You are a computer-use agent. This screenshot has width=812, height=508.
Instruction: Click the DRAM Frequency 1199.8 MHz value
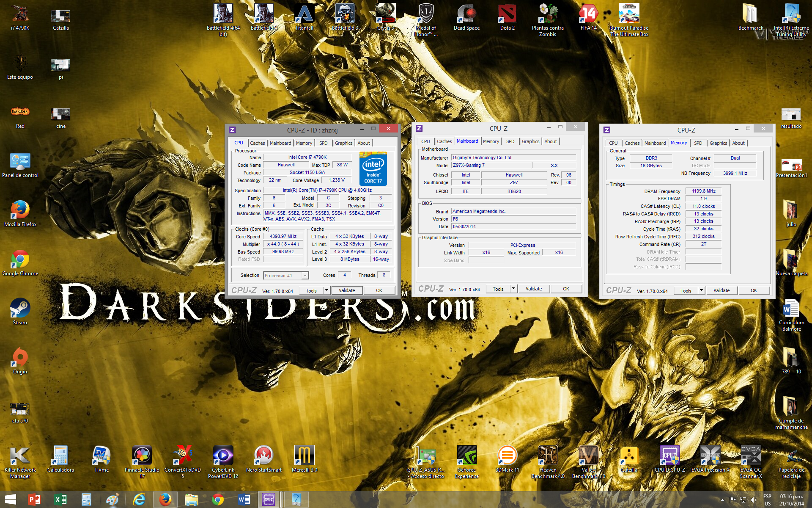pyautogui.click(x=703, y=191)
